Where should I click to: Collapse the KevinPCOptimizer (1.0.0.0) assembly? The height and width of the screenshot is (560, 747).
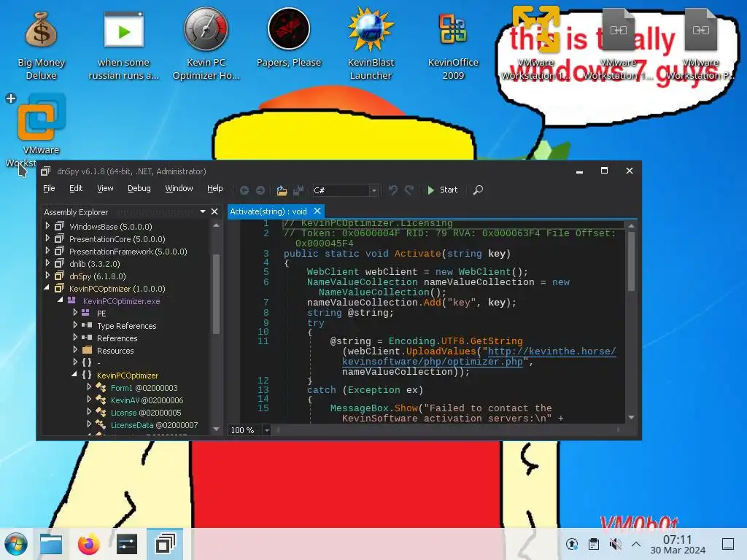tap(47, 287)
